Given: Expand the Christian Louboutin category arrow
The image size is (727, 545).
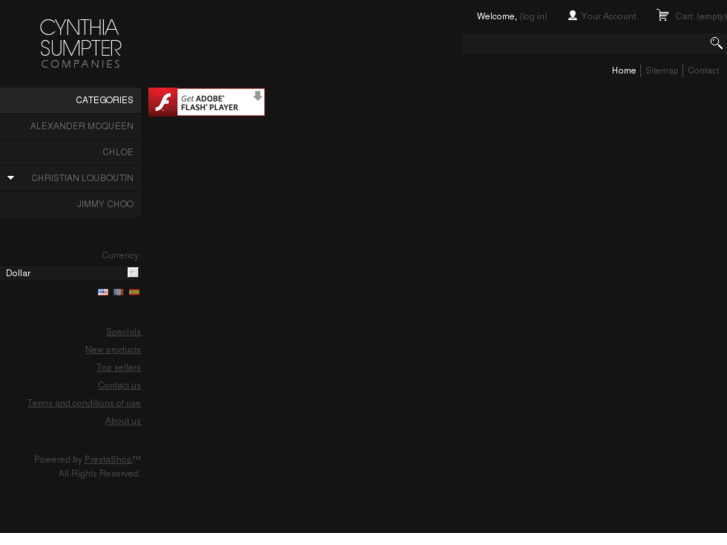Looking at the screenshot, I should (11, 178).
